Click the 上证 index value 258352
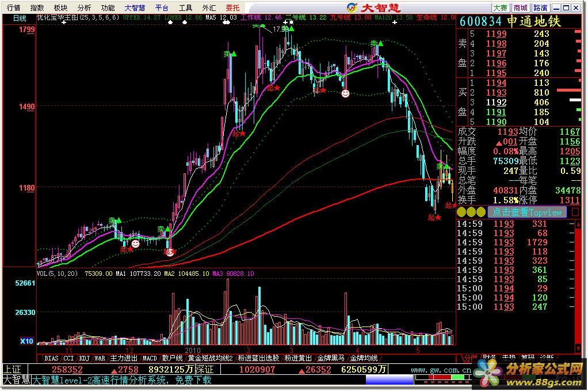The image size is (588, 391). click(x=67, y=370)
